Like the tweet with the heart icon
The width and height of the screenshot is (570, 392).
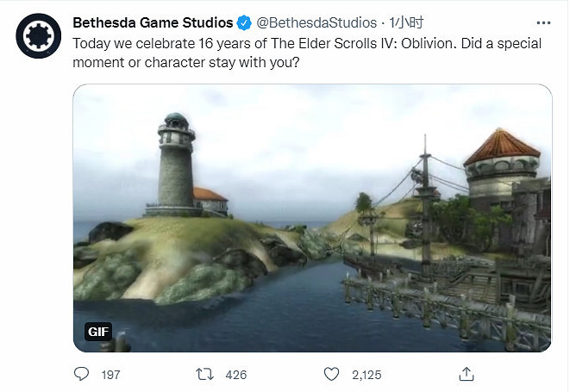(x=332, y=374)
